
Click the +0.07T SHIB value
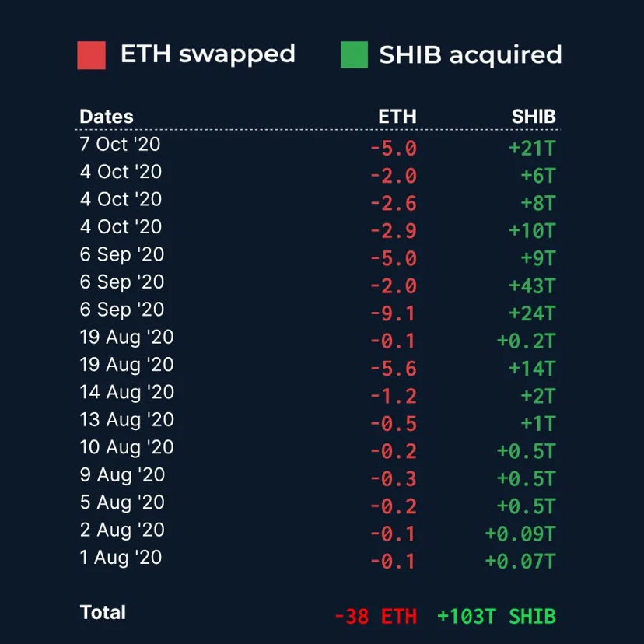(520, 562)
